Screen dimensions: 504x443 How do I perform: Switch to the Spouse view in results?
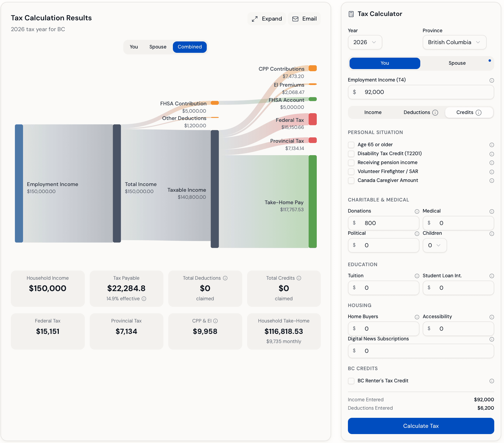(158, 47)
